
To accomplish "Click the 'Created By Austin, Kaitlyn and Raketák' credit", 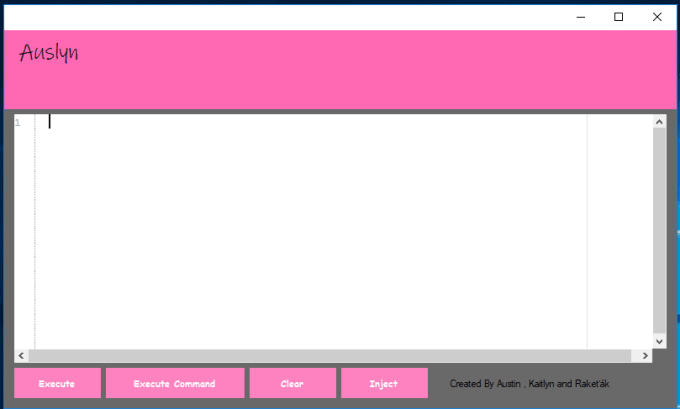I will pyautogui.click(x=529, y=383).
